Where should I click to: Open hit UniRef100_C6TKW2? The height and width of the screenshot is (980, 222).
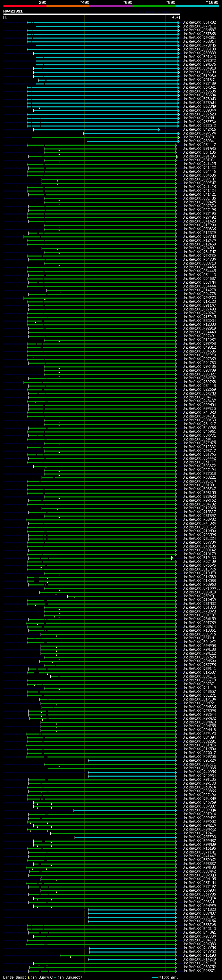pyautogui.click(x=199, y=23)
